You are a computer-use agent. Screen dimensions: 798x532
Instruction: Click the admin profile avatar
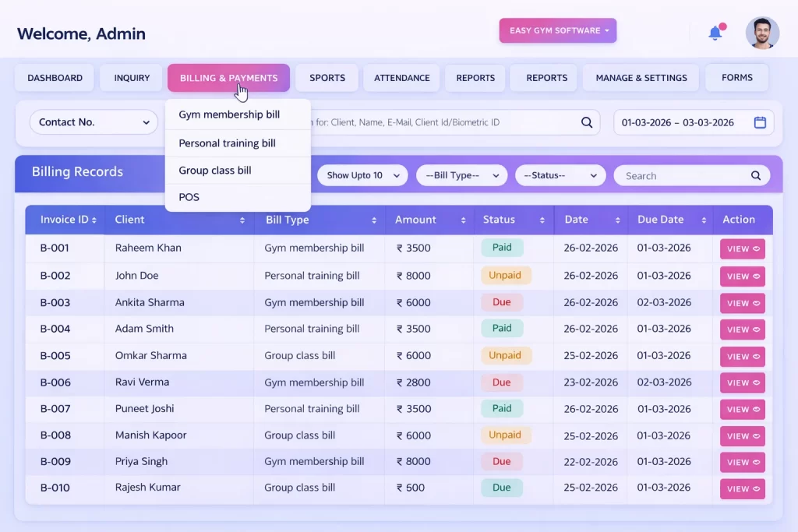click(x=762, y=33)
